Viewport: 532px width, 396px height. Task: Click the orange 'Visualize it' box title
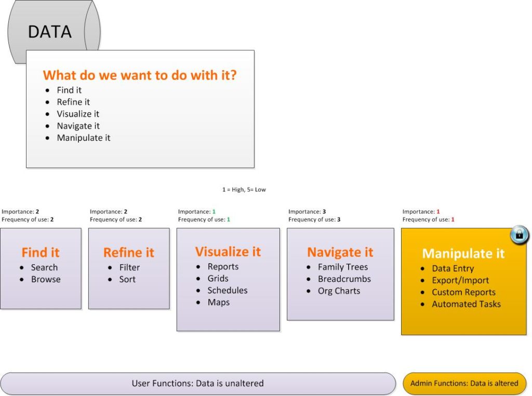coord(228,252)
